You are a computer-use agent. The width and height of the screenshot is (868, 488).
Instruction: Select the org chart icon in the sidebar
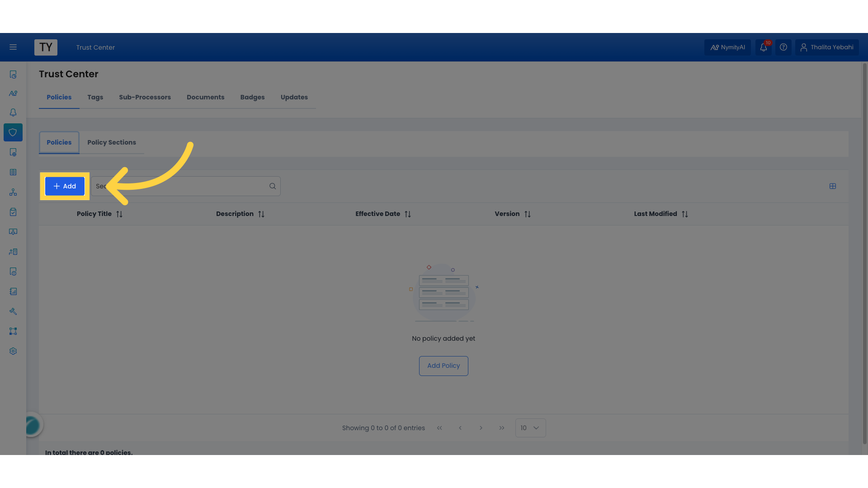(13, 192)
